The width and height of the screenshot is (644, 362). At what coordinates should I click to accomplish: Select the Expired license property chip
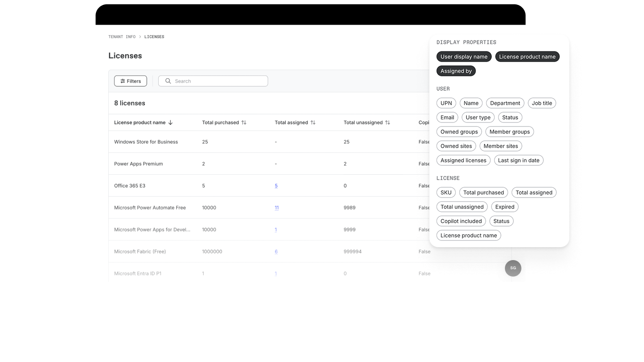point(504,207)
